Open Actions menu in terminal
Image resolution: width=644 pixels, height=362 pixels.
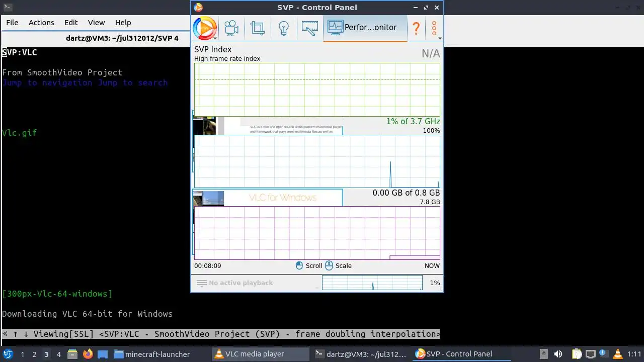coord(41,23)
